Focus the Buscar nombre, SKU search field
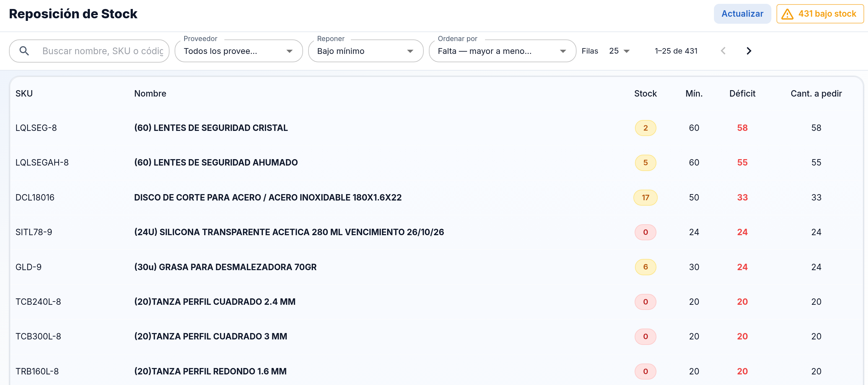Image resolution: width=868 pixels, height=385 pixels. [89, 51]
